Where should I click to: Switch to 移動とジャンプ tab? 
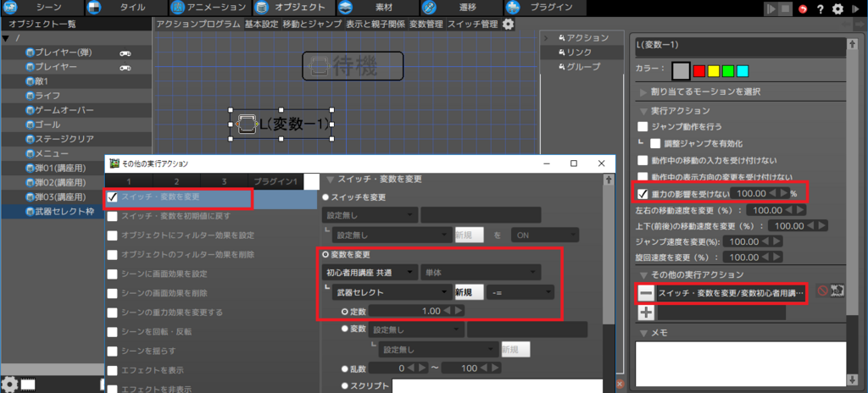[312, 24]
